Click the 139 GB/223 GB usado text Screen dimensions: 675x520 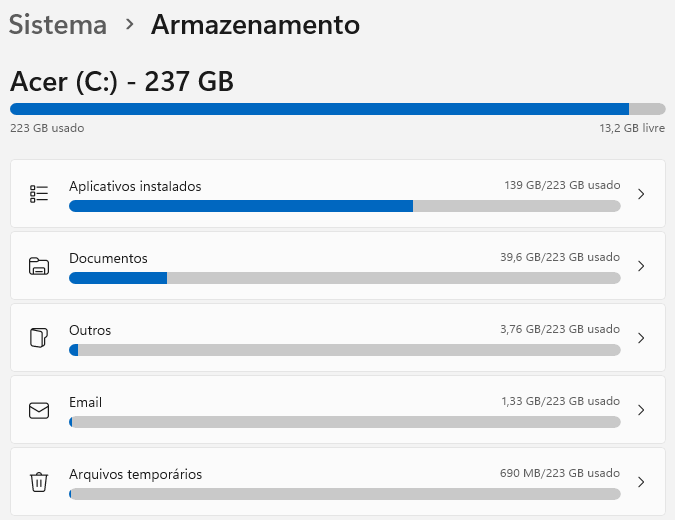coord(562,186)
